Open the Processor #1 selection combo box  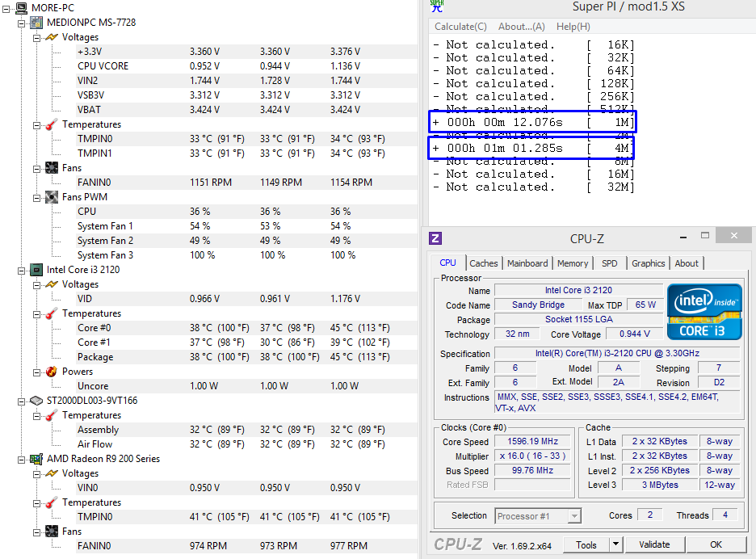click(538, 516)
